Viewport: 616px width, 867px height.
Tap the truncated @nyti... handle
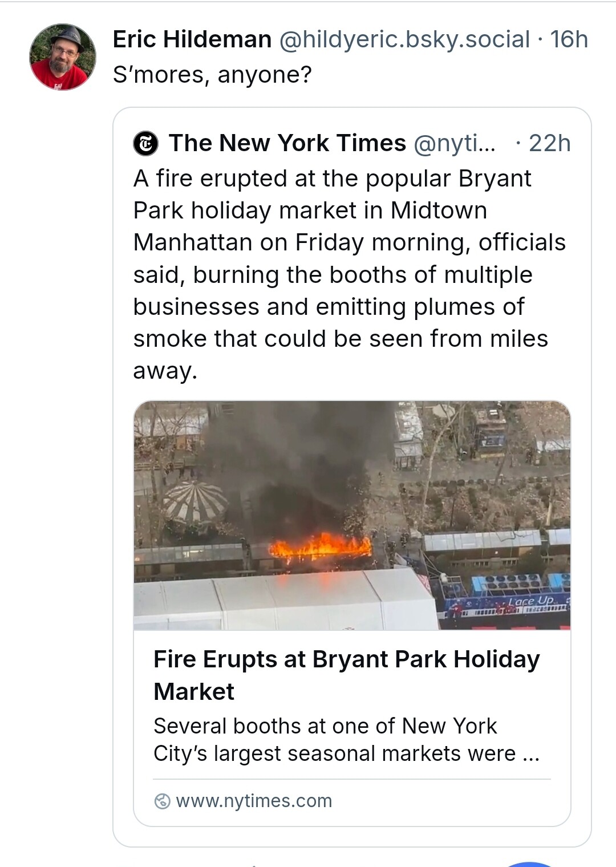[455, 143]
